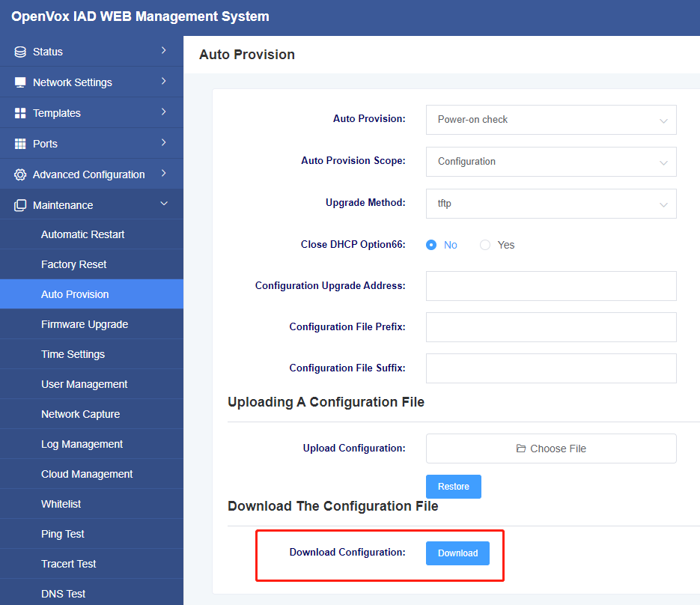
Task: Expand the Network Settings chevron
Action: pos(164,82)
